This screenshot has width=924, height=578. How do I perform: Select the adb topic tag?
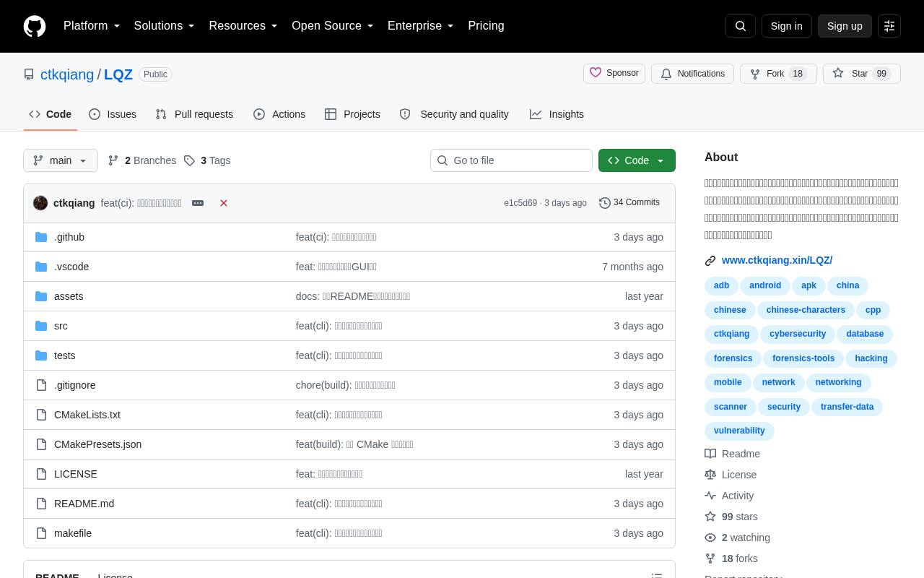click(x=722, y=285)
